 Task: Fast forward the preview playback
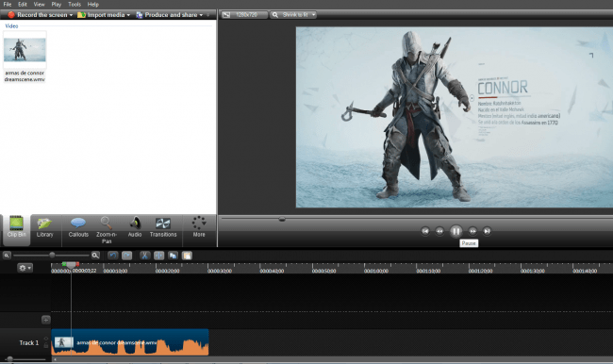pyautogui.click(x=472, y=231)
